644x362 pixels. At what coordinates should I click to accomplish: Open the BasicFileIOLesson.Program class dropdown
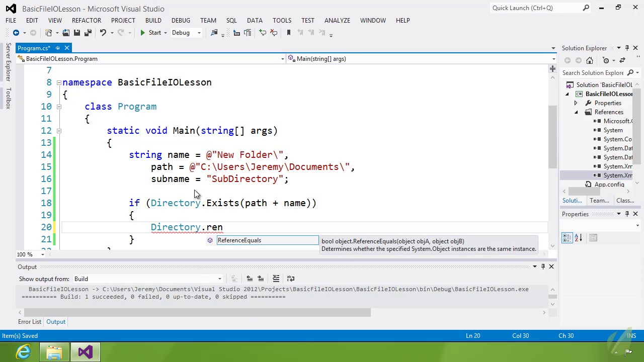coord(282,59)
